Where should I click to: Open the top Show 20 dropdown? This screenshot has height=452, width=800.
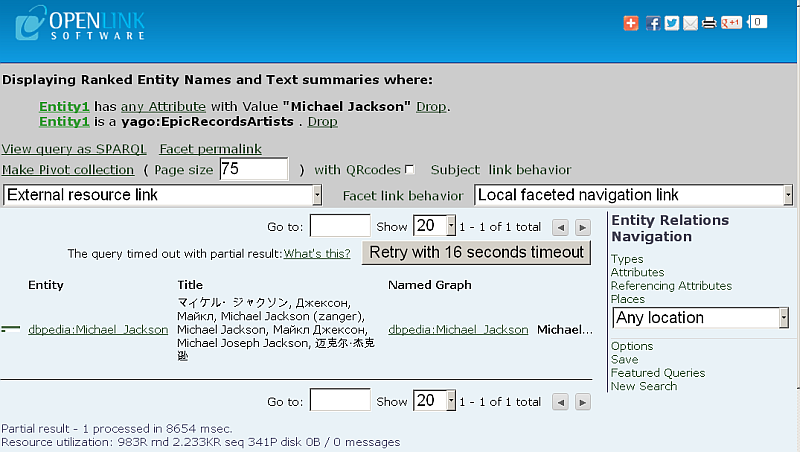[434, 225]
